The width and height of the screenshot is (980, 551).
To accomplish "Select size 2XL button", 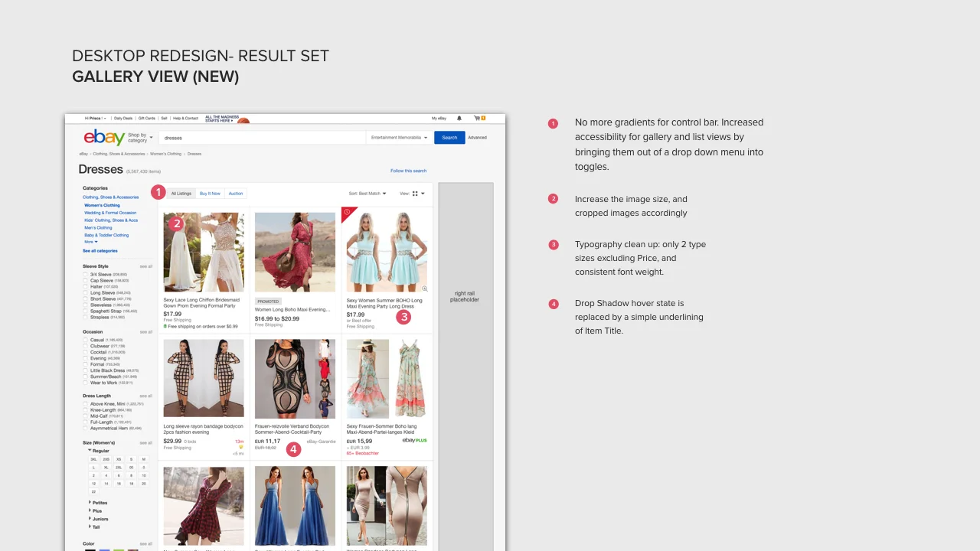I will point(119,467).
